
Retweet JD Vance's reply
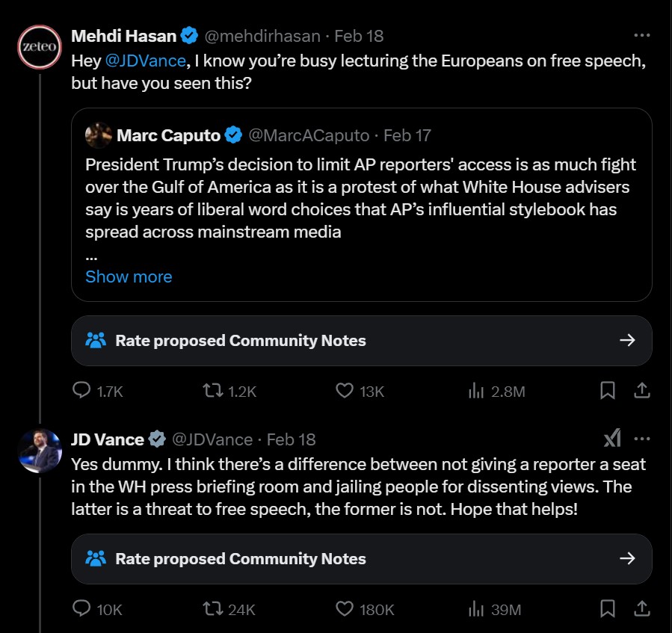click(x=215, y=610)
